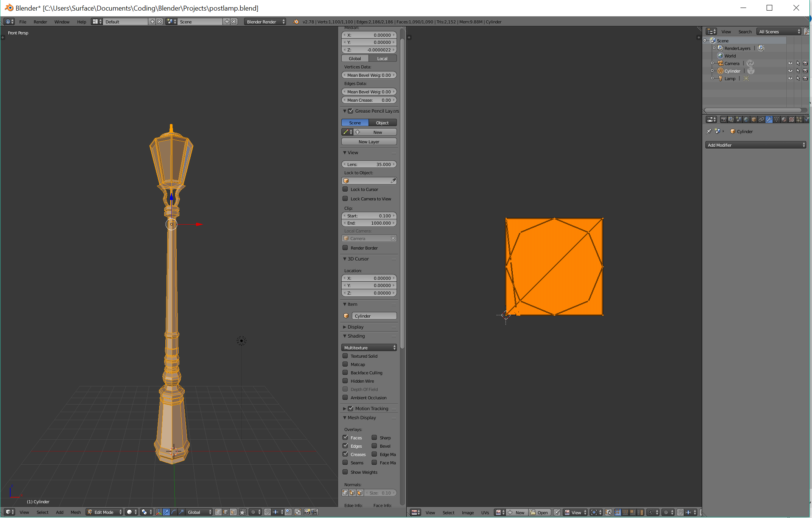Open the Particles properties sparkle icon
812x518 pixels.
799,119
